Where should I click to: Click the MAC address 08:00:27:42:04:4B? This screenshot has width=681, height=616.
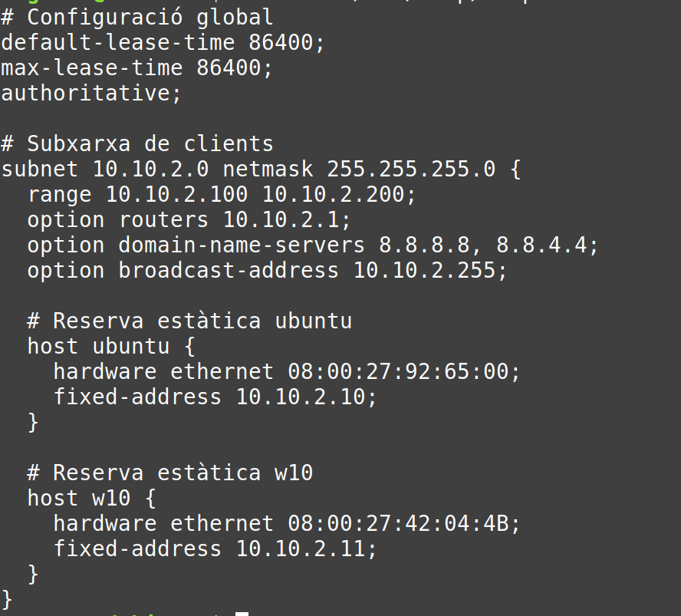397,523
